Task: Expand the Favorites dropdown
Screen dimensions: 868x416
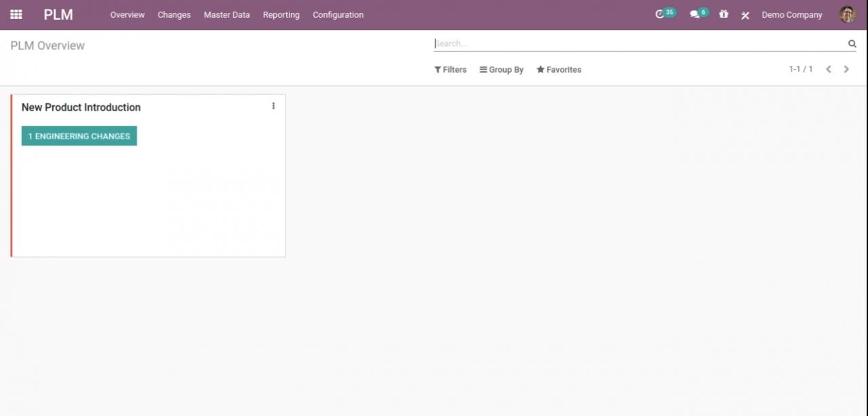Action: [x=559, y=70]
